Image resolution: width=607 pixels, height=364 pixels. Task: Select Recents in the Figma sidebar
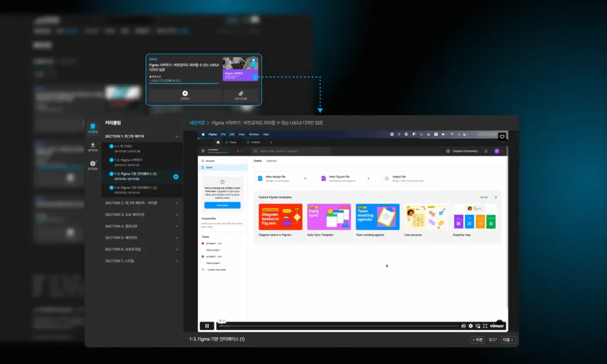(x=222, y=161)
